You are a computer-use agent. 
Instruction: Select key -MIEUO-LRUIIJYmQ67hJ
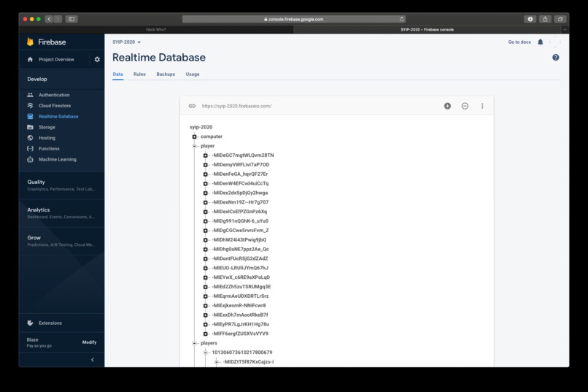pyautogui.click(x=240, y=268)
